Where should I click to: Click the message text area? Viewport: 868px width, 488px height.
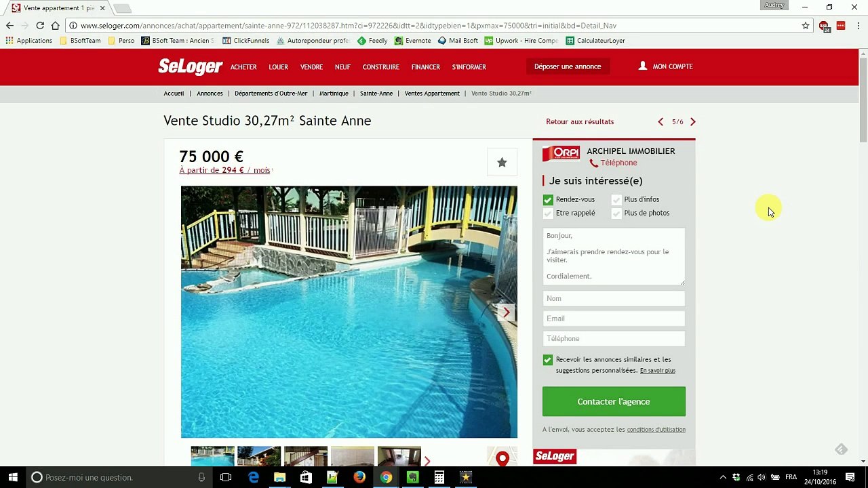614,256
